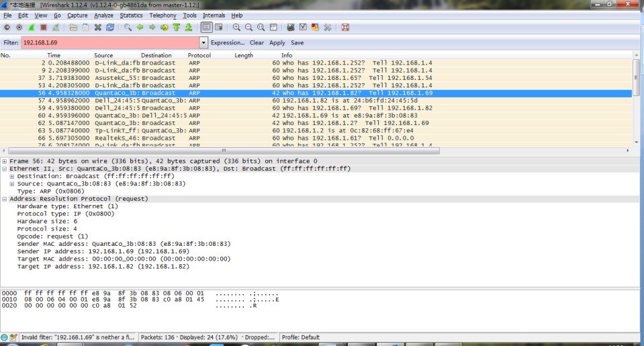The height and width of the screenshot is (346, 644).
Task: Stop the running capture
Action: coord(44,28)
